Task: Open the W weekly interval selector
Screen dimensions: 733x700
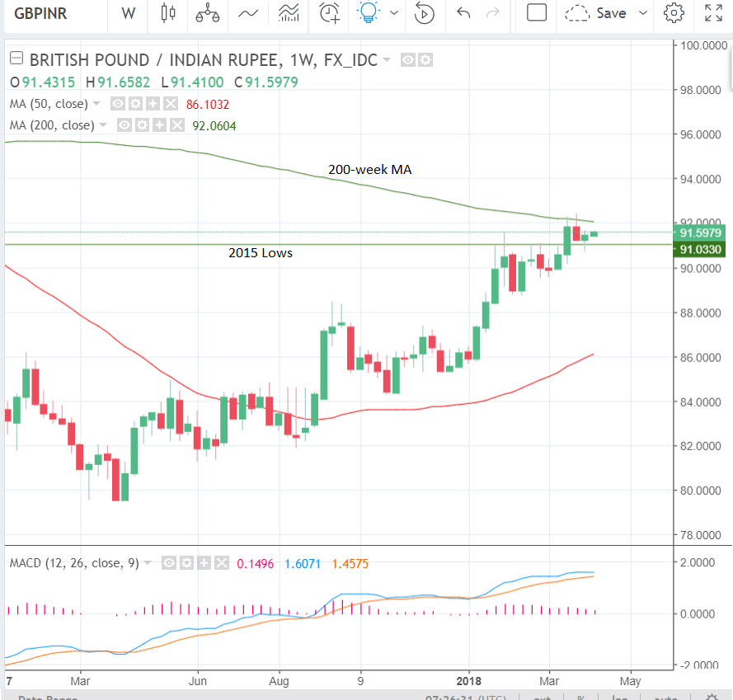Action: [x=128, y=13]
